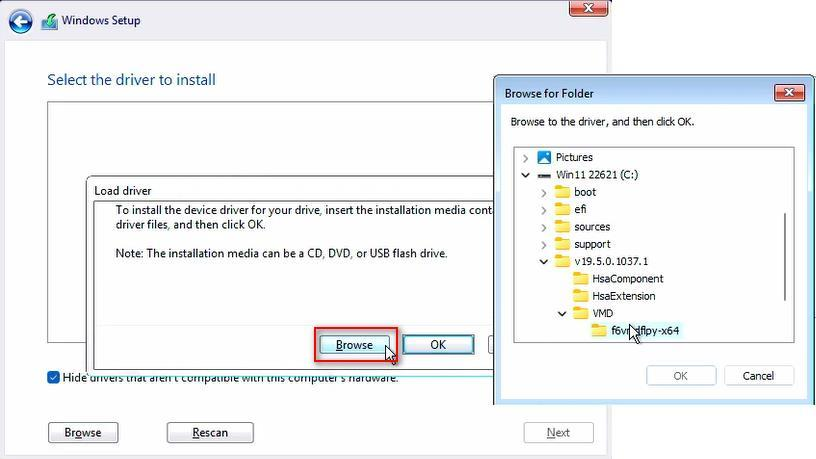Viewport: 816px width, 459px height.
Task: Expand the boot folder node
Action: click(544, 193)
